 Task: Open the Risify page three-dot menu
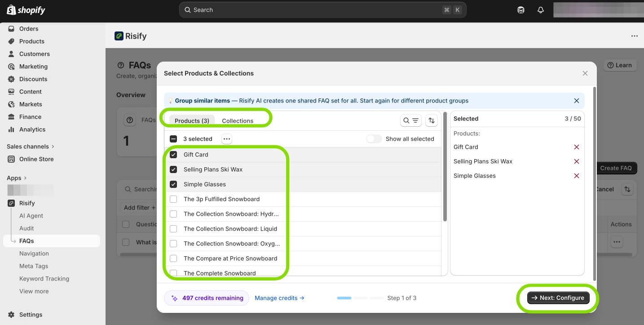pos(634,36)
